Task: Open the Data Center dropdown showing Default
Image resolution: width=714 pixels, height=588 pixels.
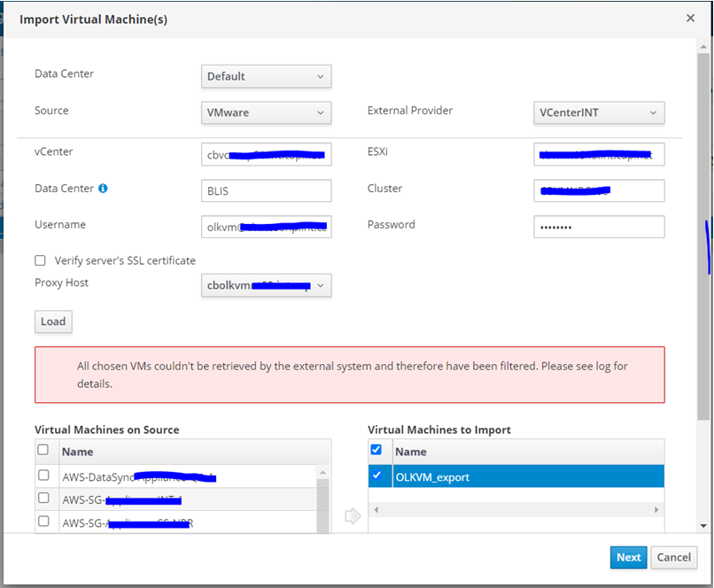Action: [x=265, y=76]
